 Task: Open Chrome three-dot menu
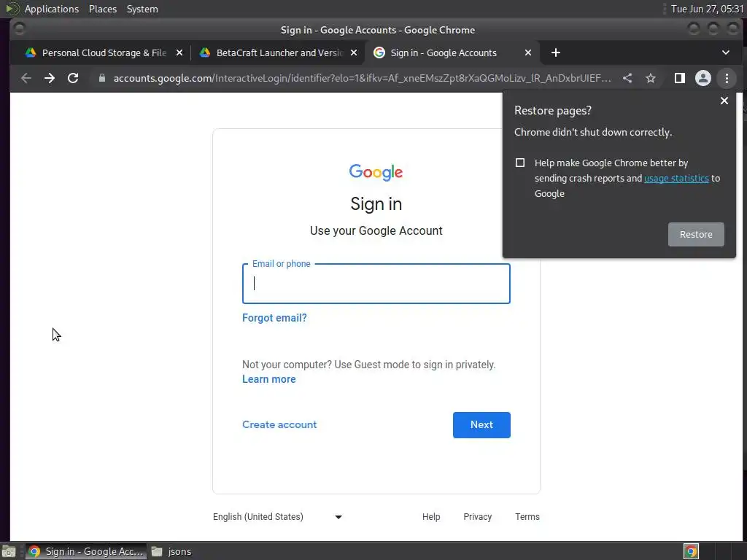click(x=727, y=78)
